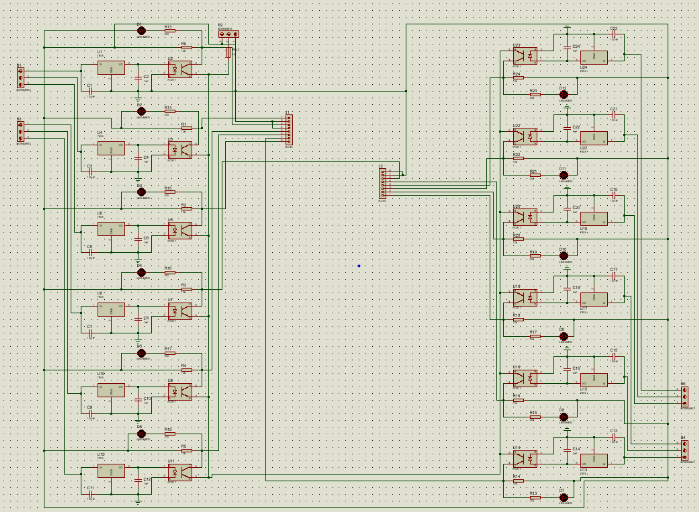Click voltage regulator U22
This screenshot has height=512, width=699.
[x=594, y=138]
